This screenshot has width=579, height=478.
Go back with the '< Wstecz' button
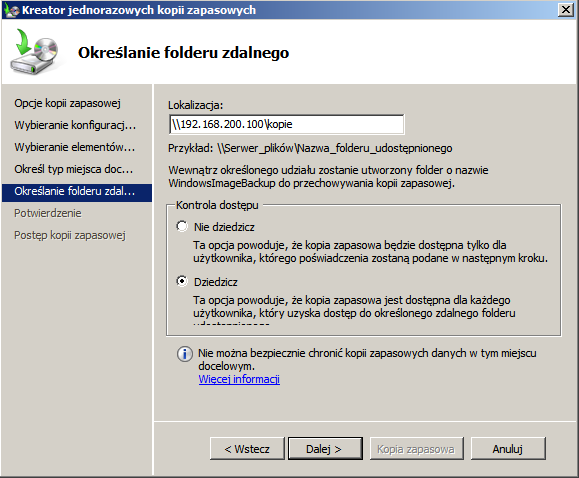pos(247,448)
